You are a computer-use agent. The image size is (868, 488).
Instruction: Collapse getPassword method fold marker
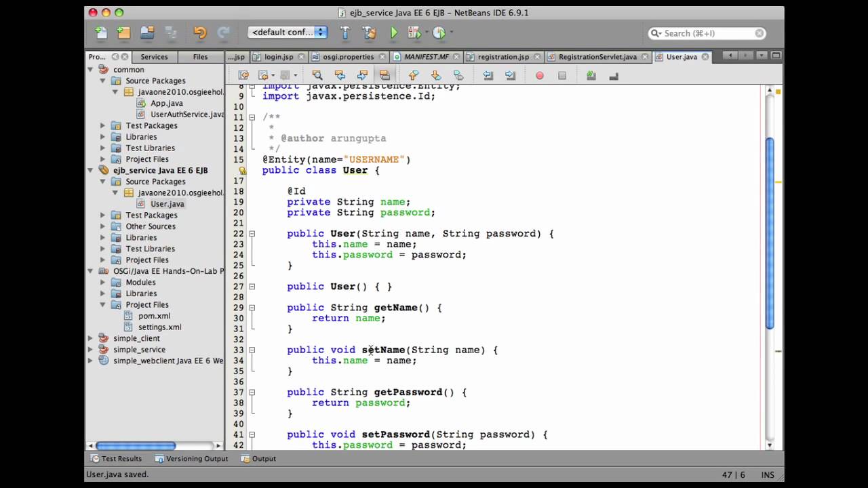(x=252, y=392)
